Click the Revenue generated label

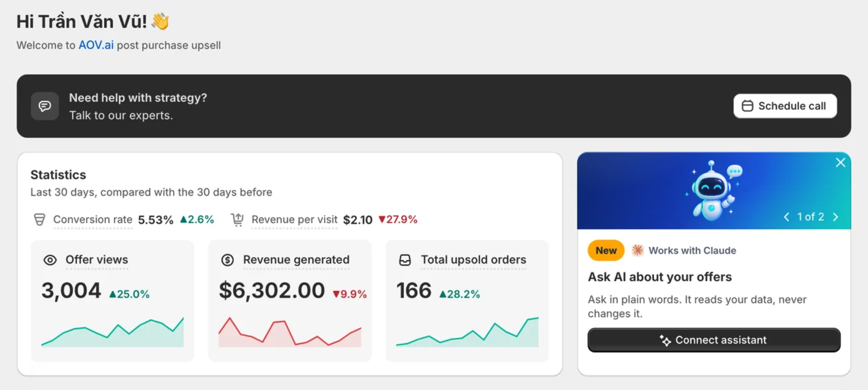[x=296, y=260]
